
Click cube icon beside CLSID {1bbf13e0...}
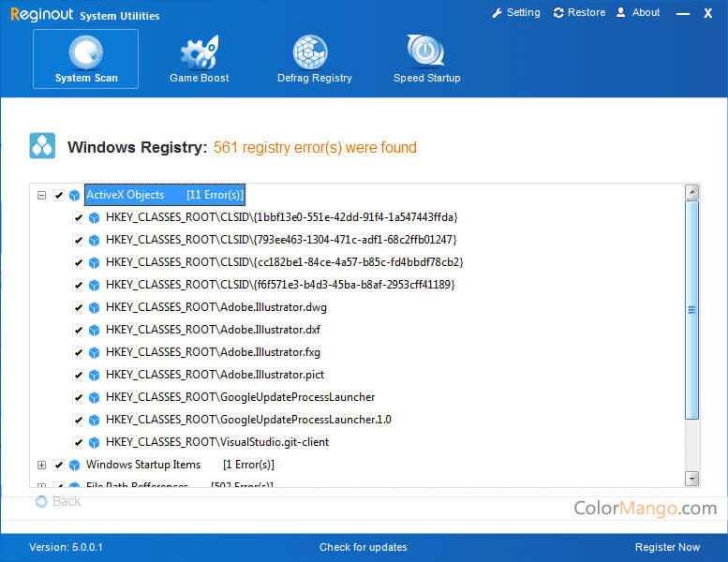pos(94,218)
